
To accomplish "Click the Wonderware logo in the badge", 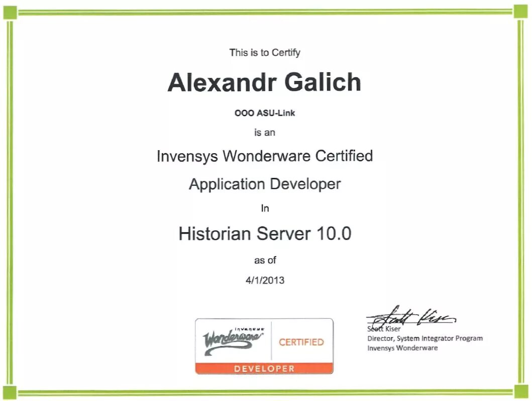I will 234,341.
